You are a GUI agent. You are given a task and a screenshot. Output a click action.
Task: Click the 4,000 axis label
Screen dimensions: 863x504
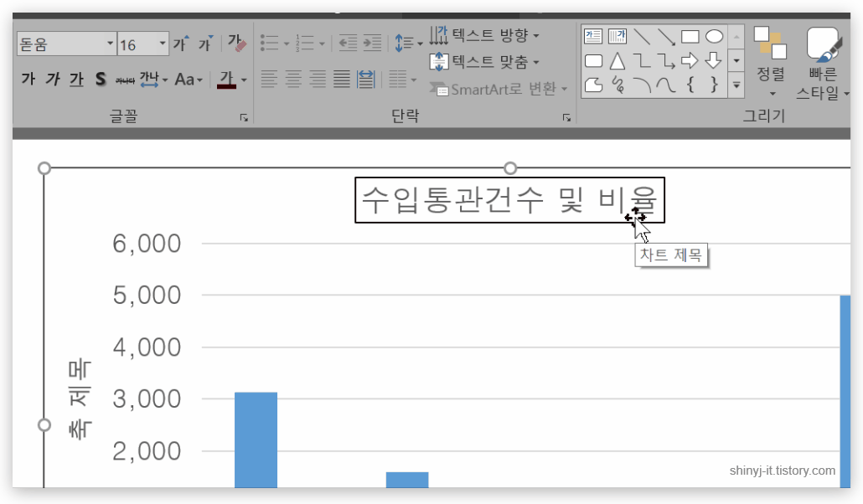point(147,347)
